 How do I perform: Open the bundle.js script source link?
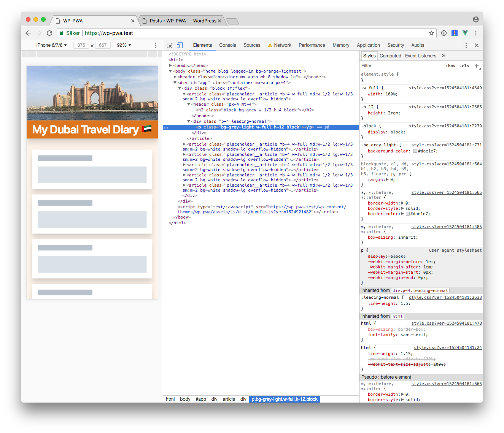click(262, 209)
